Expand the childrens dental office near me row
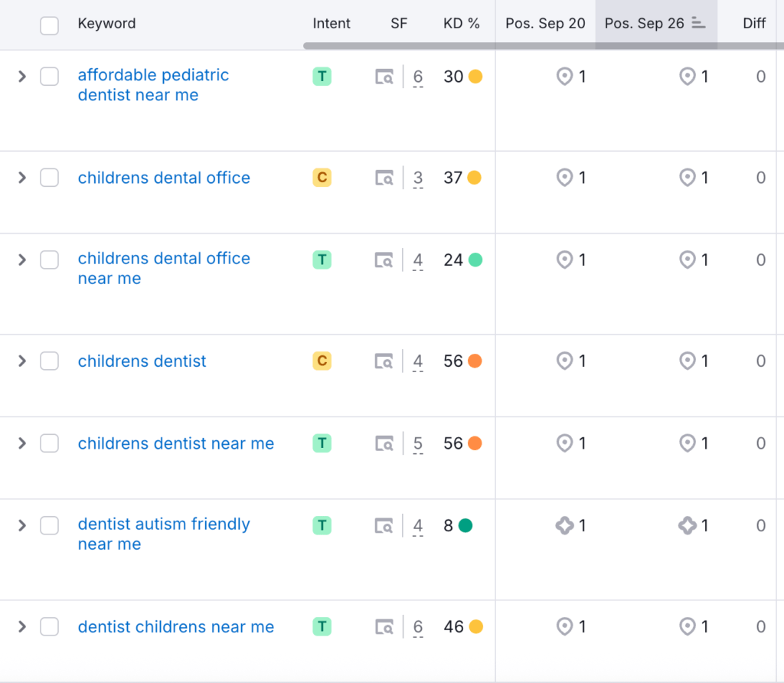The image size is (784, 683). (x=22, y=260)
